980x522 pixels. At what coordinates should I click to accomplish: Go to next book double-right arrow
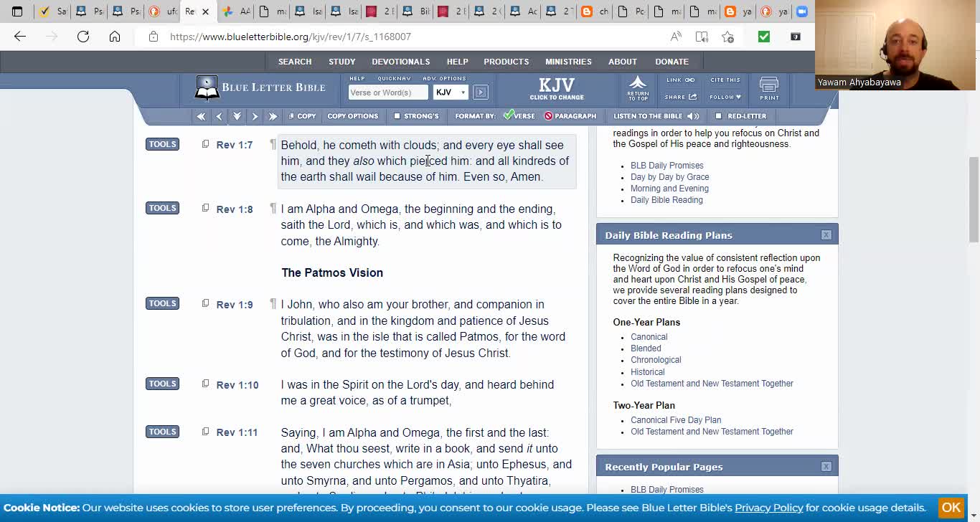tap(273, 116)
